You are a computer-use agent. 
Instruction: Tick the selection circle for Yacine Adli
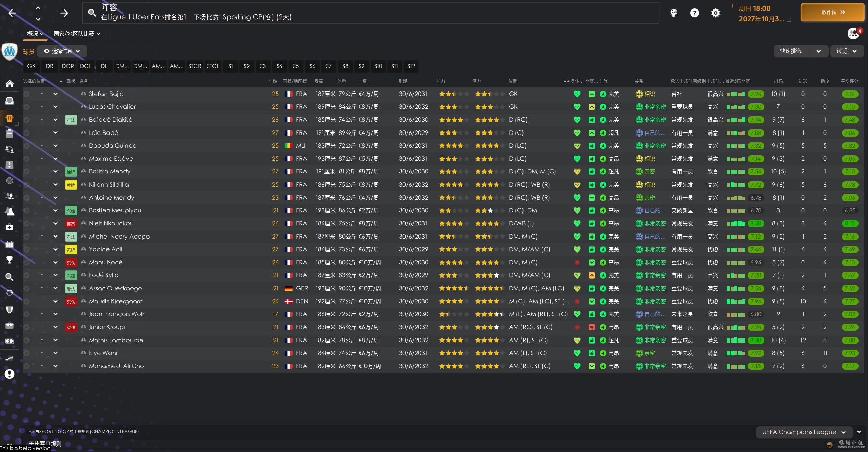27,249
